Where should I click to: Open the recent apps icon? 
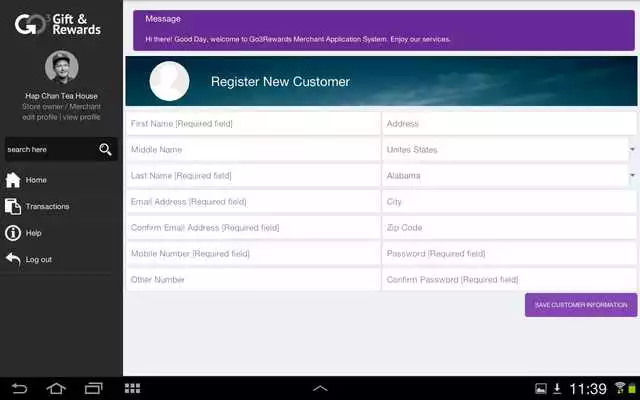click(x=94, y=388)
